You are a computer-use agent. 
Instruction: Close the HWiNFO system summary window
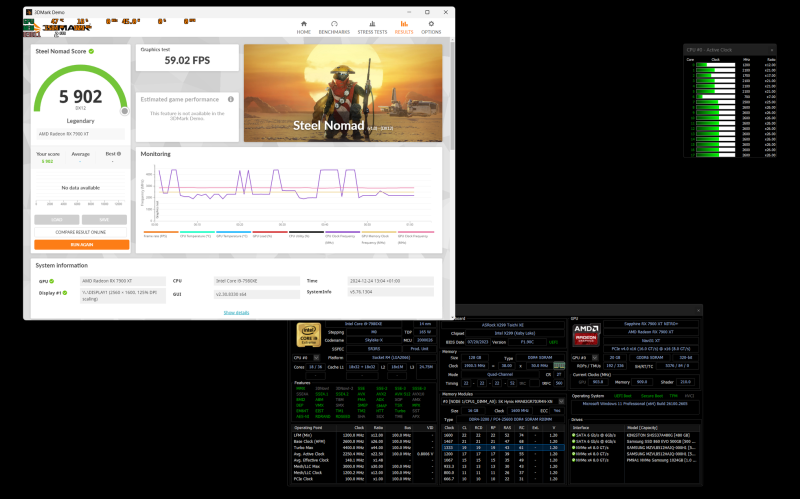[x=698, y=310]
